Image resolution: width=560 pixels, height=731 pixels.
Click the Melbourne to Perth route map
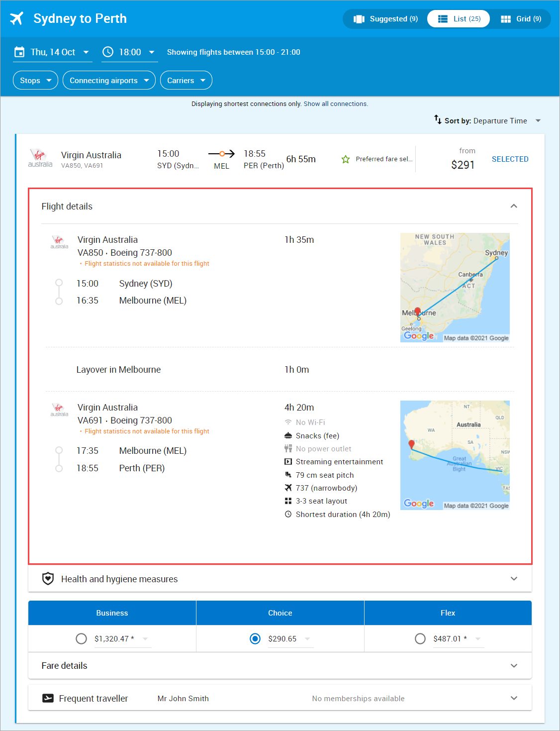click(x=455, y=455)
